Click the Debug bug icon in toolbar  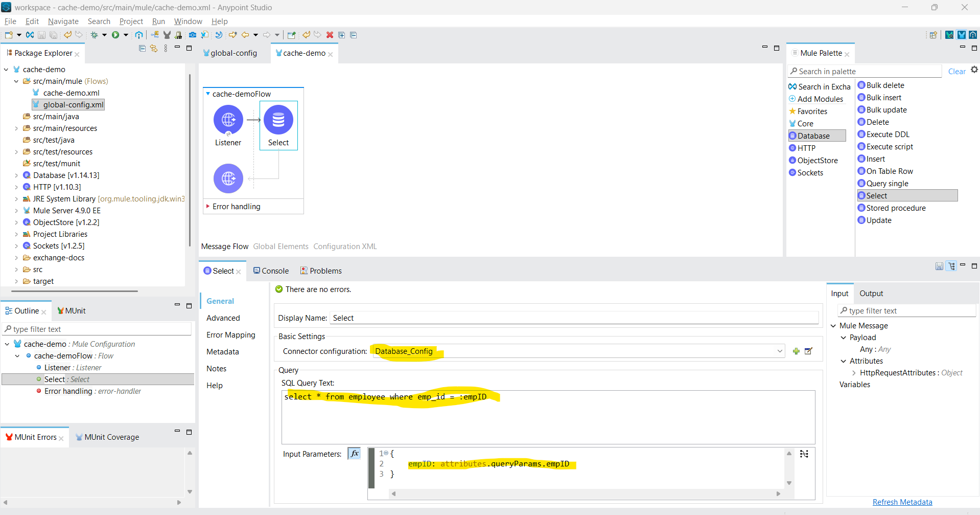coord(95,35)
